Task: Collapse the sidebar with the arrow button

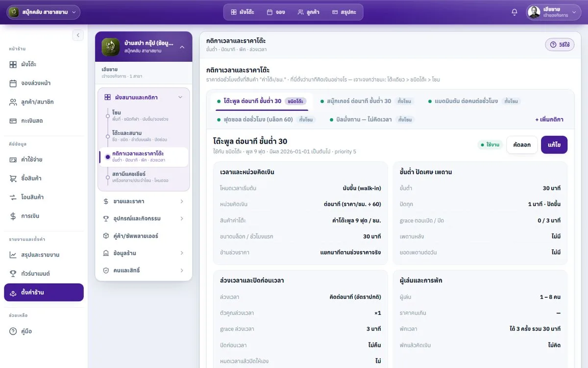Action: pos(78,35)
